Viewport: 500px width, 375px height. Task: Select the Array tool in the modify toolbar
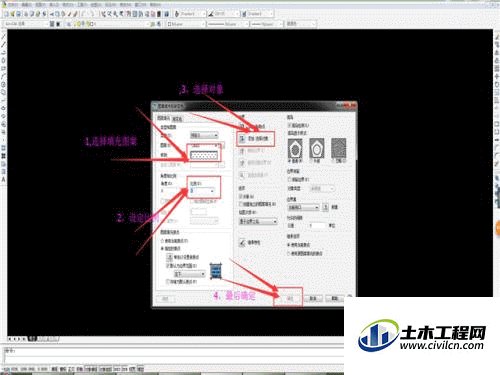497,69
